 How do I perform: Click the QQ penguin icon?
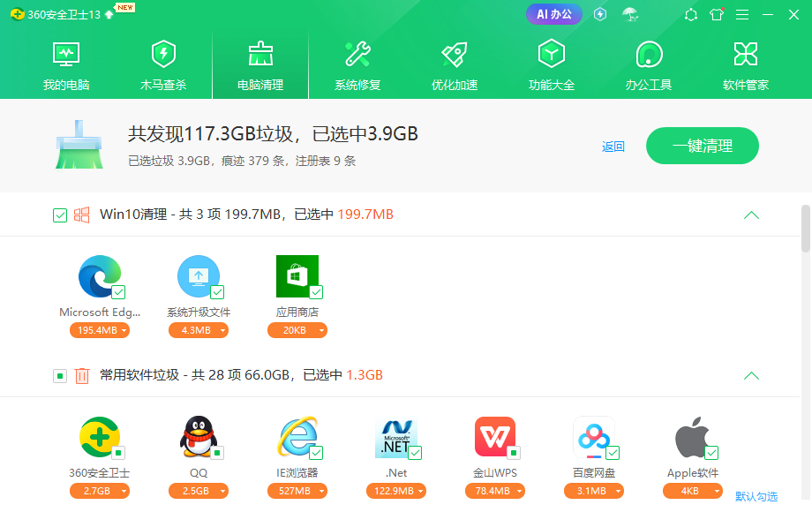(199, 436)
